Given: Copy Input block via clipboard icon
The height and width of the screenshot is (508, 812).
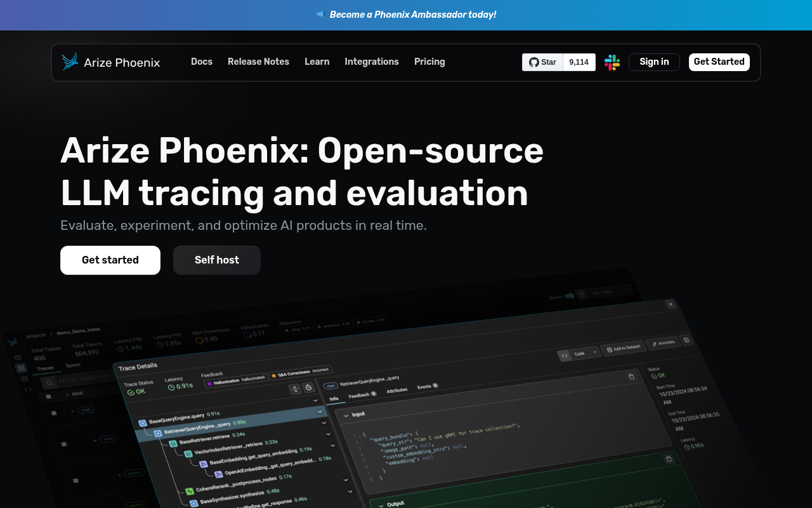Looking at the screenshot, I should (631, 377).
